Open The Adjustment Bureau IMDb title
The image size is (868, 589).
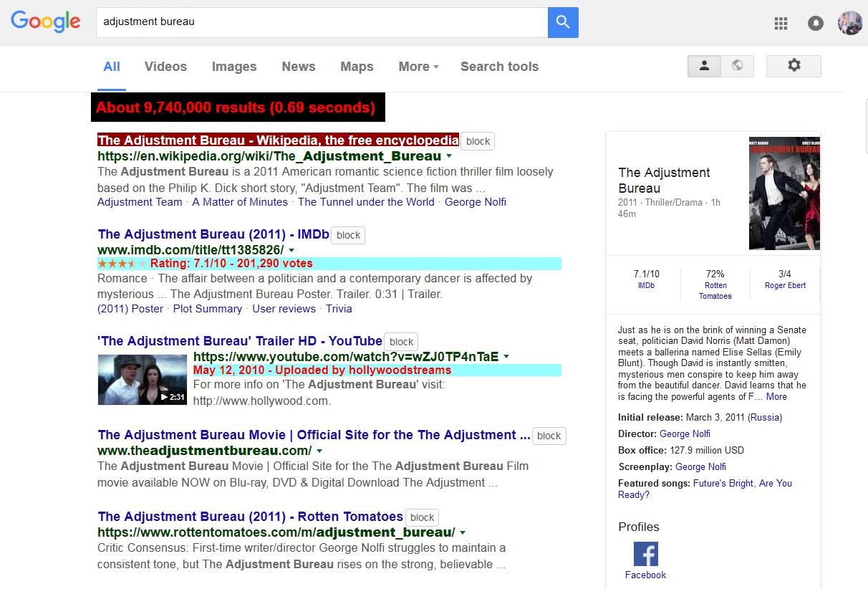(213, 234)
